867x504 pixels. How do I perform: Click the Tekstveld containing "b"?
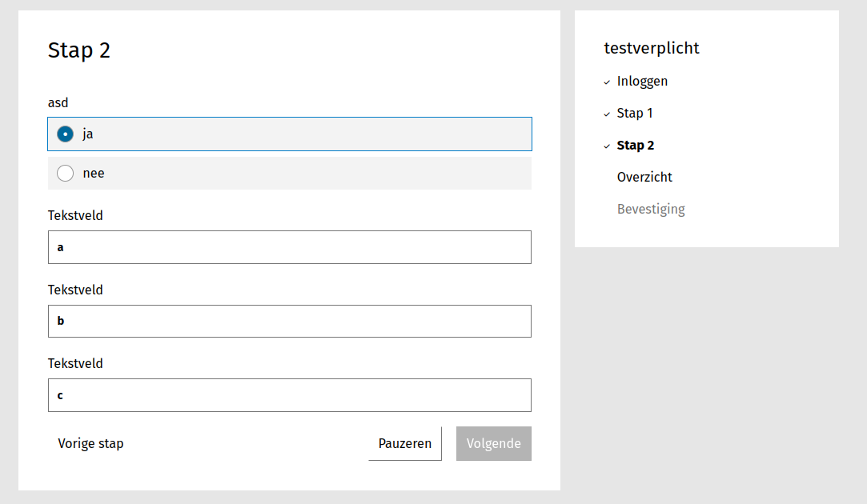click(289, 321)
